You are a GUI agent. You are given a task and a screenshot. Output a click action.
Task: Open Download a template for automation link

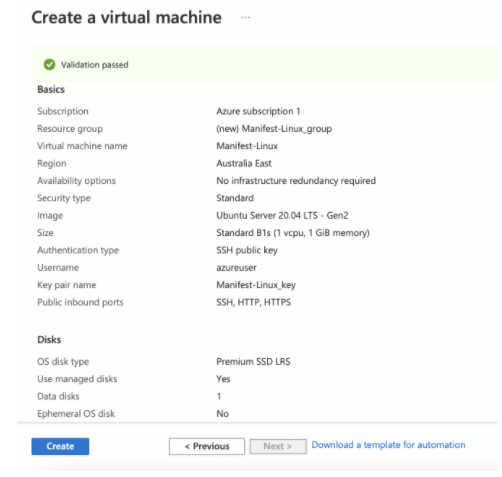[388, 445]
